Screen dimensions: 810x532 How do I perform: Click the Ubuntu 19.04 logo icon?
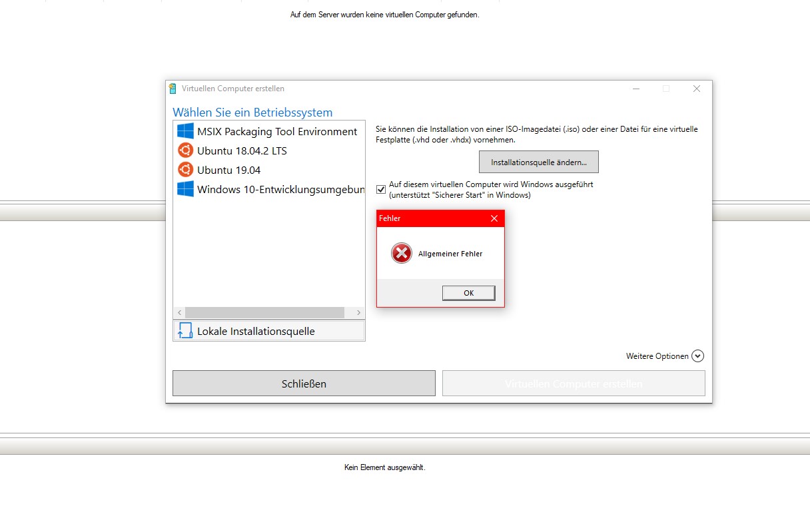(x=185, y=170)
